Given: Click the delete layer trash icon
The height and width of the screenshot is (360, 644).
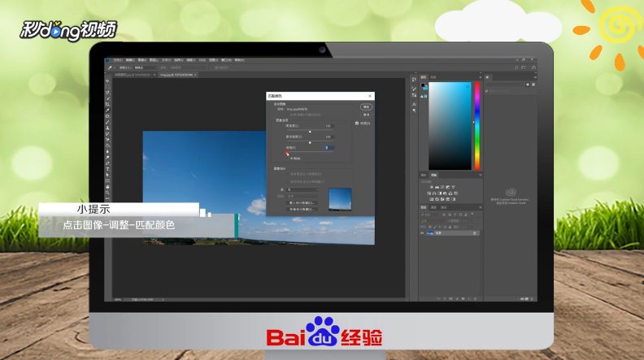Looking at the screenshot, I should pos(475,298).
